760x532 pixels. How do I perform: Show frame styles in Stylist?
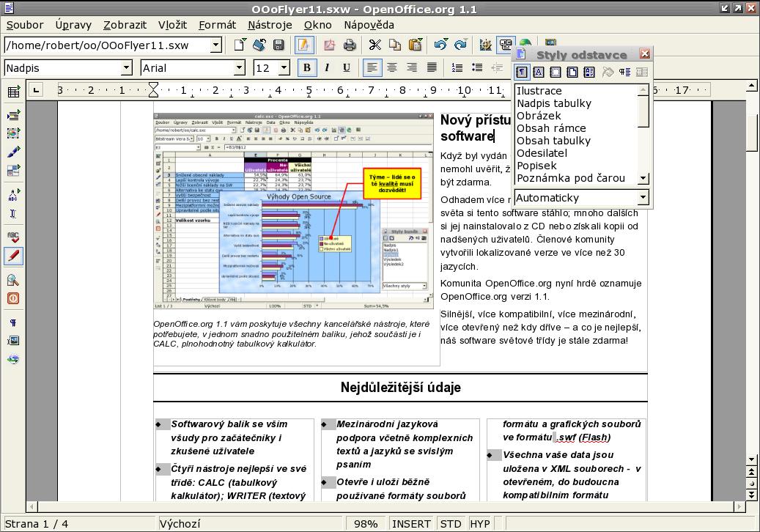[556, 73]
